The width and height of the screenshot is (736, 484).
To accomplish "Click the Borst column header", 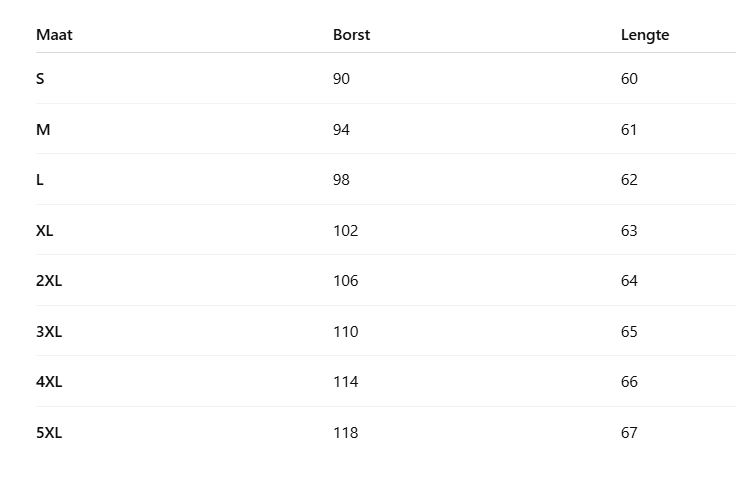I will (x=351, y=35).
